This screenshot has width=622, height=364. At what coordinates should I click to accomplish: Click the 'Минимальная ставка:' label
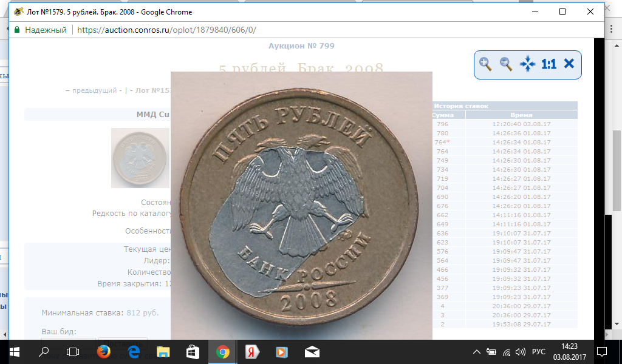83,313
